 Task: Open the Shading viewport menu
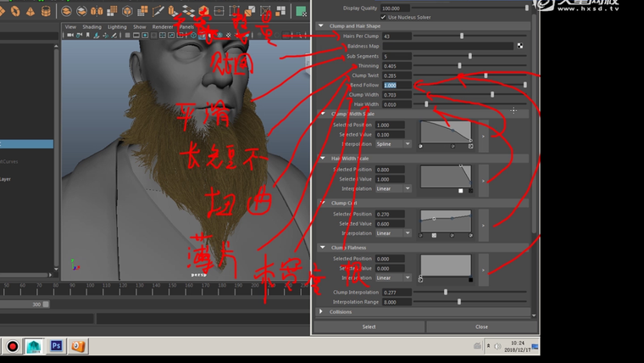click(92, 27)
